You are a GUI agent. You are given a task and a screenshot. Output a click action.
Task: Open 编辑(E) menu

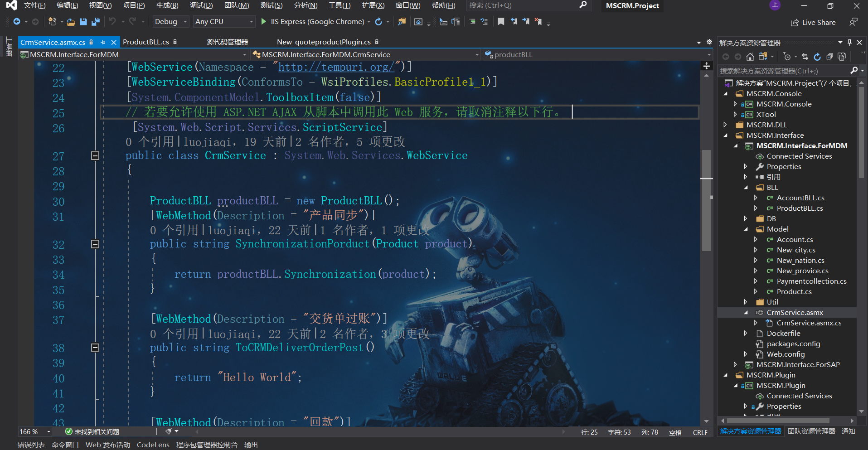[x=67, y=5]
